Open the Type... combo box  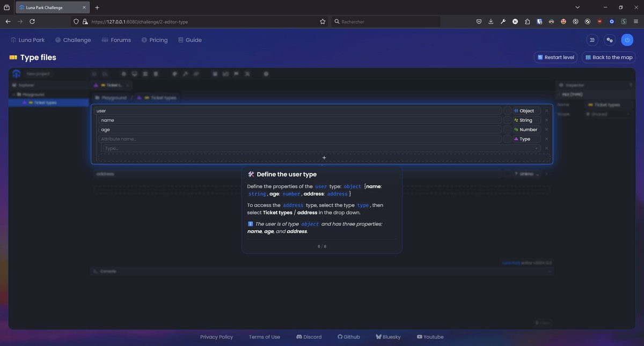coord(321,148)
